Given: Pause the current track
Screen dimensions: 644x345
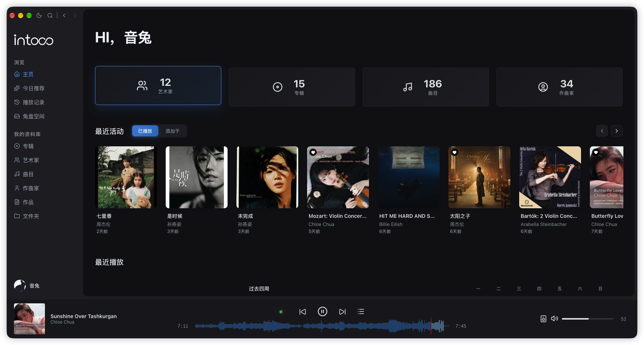Looking at the screenshot, I should [x=323, y=312].
